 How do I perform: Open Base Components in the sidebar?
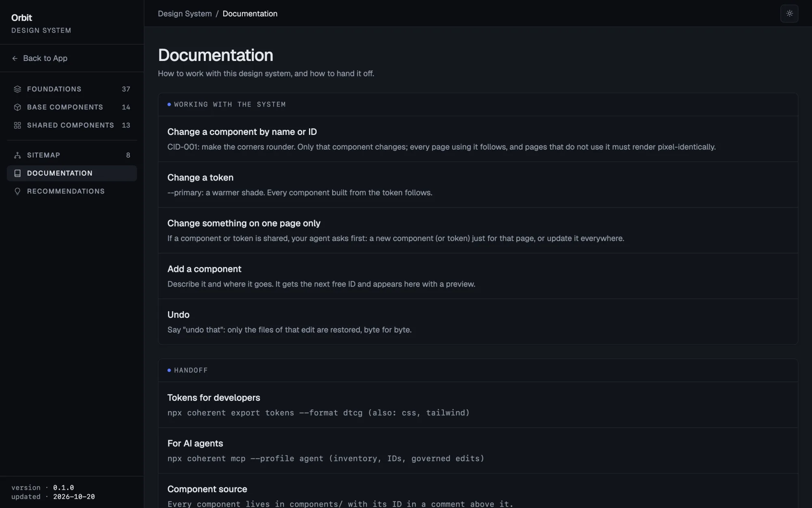click(x=65, y=107)
